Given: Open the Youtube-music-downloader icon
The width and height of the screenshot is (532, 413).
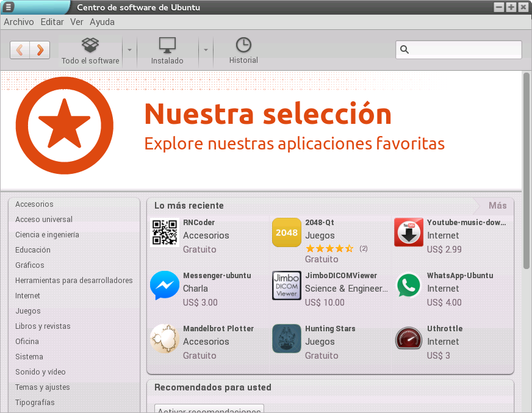Looking at the screenshot, I should (x=409, y=232).
